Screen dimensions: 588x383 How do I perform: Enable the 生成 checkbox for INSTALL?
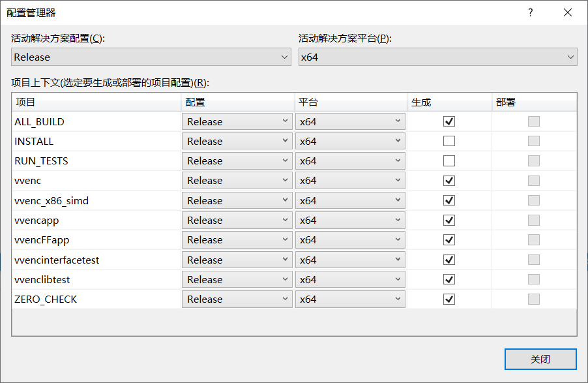coord(448,141)
